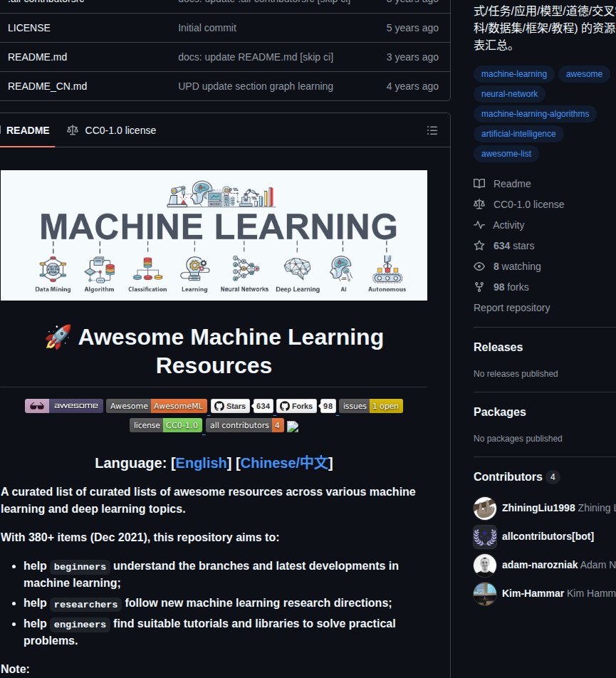Click adam-narozniak avatar image
616x678 pixels.
coord(484,565)
